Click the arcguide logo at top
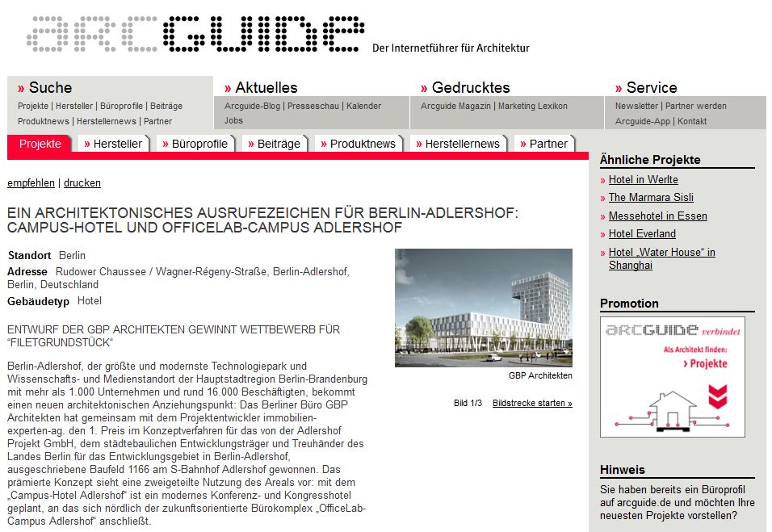This screenshot has height=532, width=772. click(x=196, y=34)
